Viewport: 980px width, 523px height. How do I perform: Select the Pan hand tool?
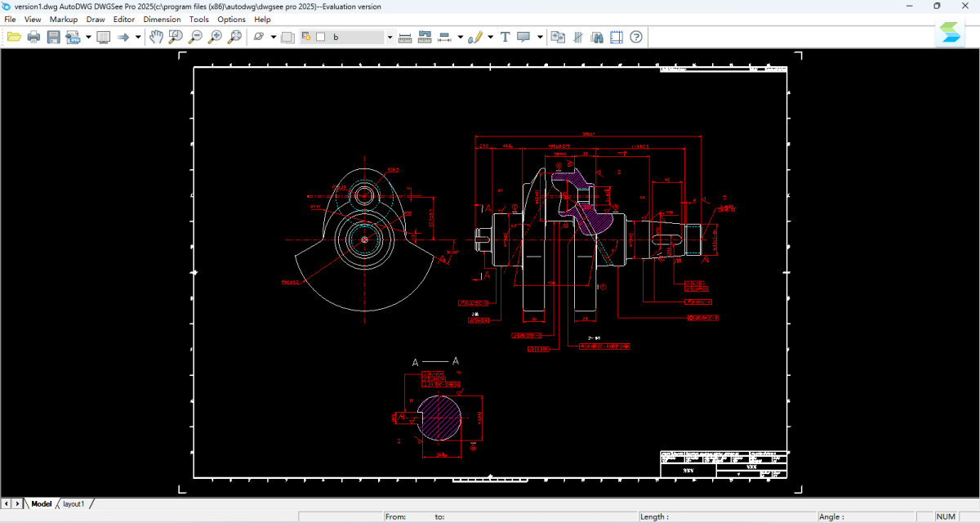(156, 37)
